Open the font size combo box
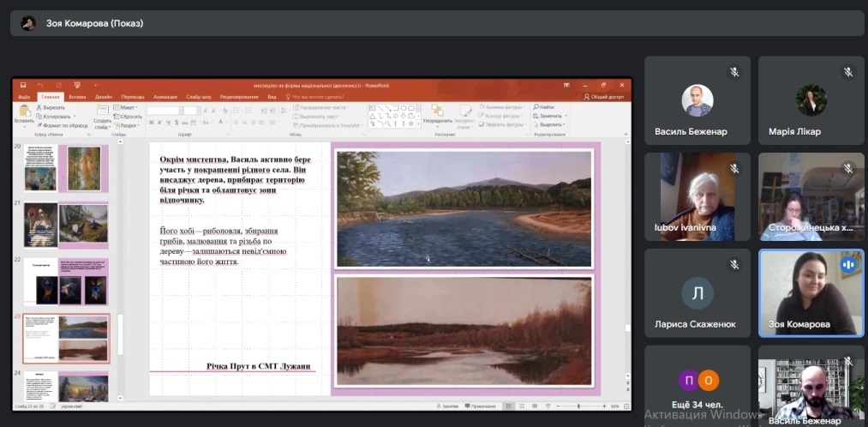Screen dimensions: 868x427 click(x=191, y=111)
